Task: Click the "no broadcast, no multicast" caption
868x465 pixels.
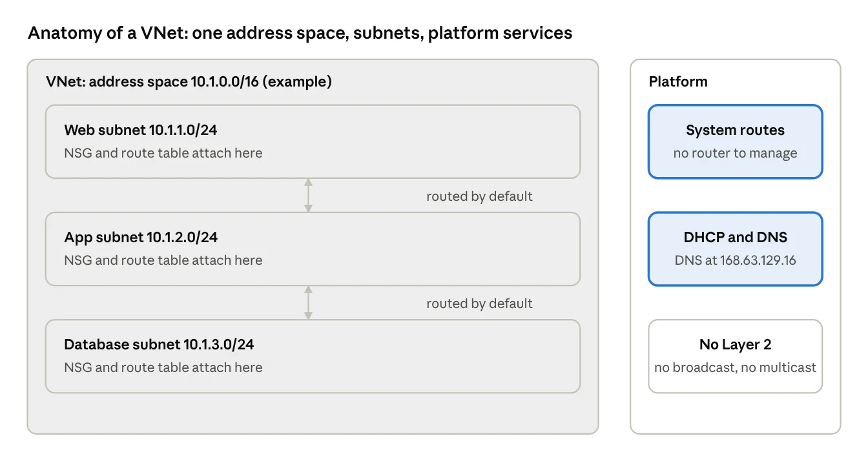Action: click(736, 367)
